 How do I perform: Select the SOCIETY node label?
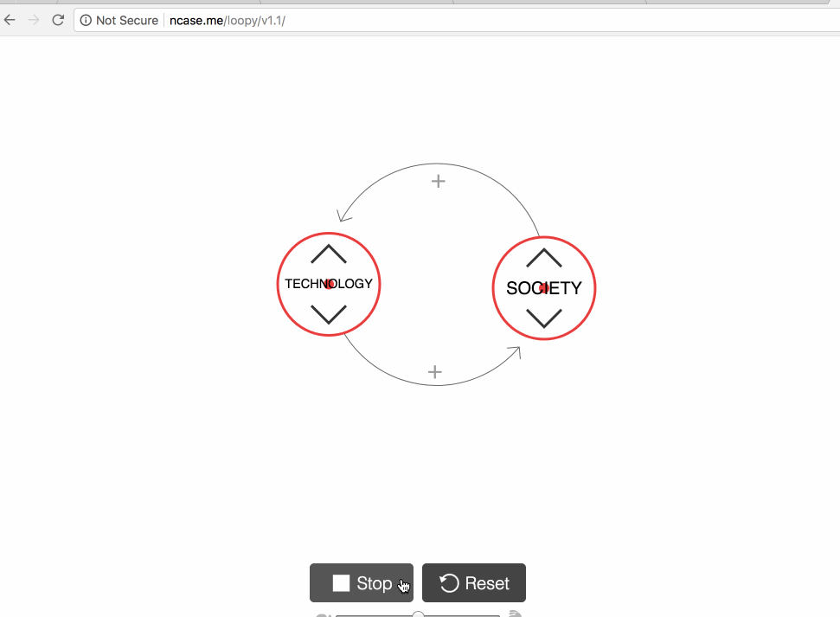pyautogui.click(x=544, y=288)
